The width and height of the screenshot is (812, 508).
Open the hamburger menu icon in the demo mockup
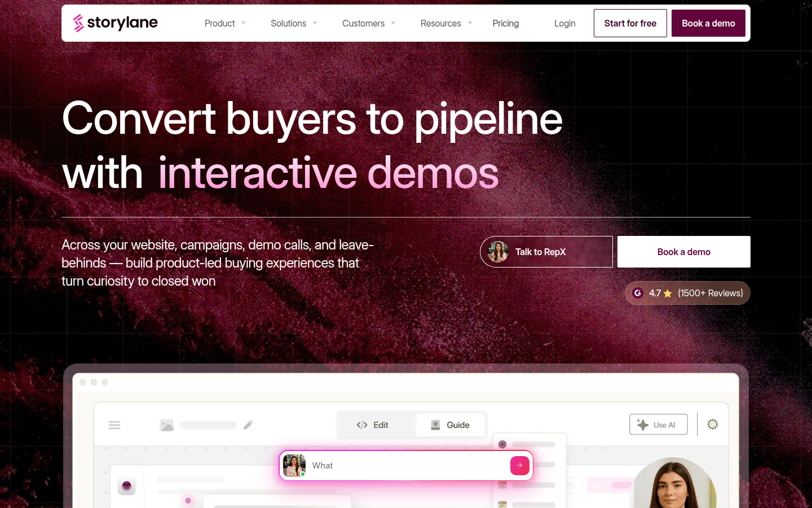(114, 425)
